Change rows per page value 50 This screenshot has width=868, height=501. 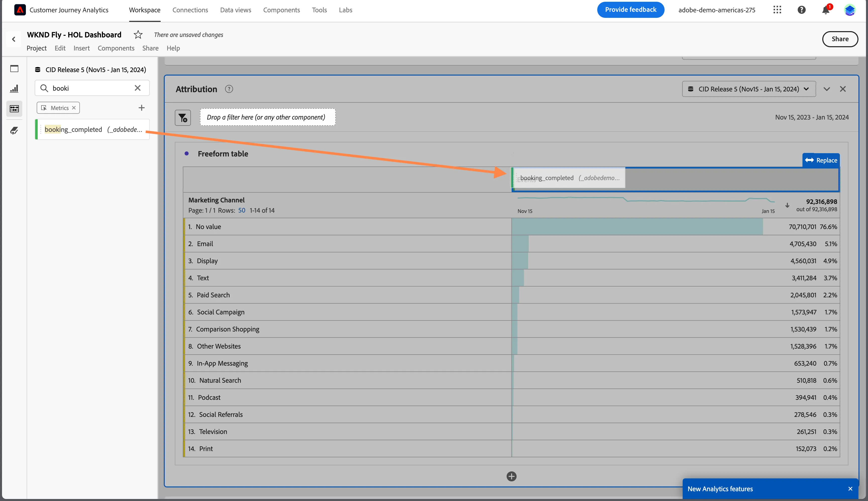242,210
